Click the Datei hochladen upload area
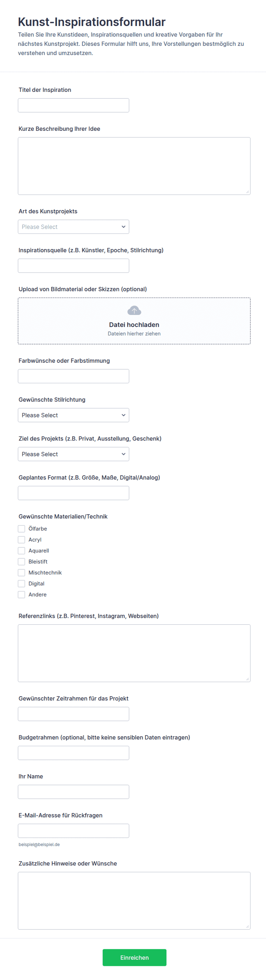The width and height of the screenshot is (266, 980). point(134,321)
